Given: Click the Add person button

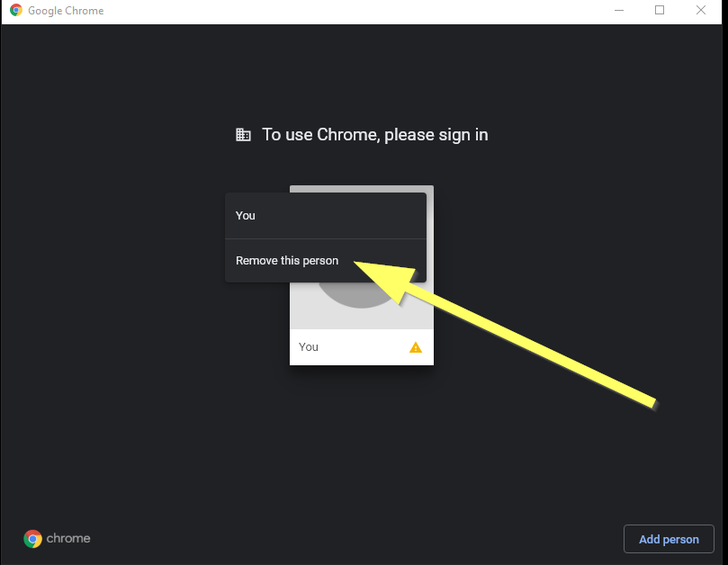Looking at the screenshot, I should (x=669, y=539).
